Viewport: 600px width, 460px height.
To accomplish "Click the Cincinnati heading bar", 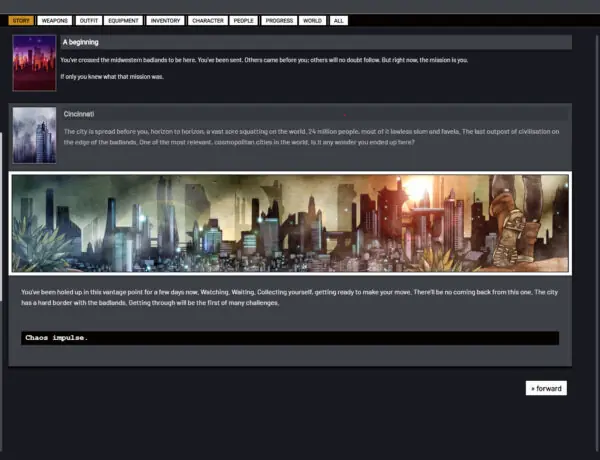I will 314,114.
